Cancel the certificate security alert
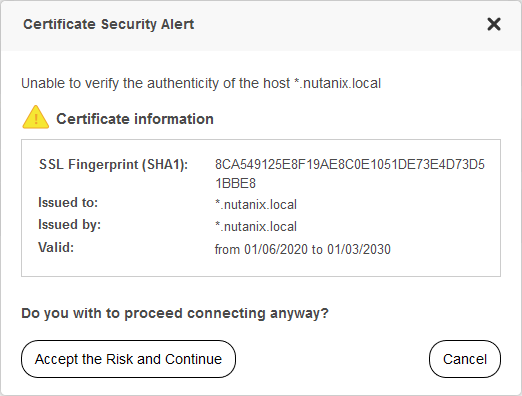The width and height of the screenshot is (522, 396). tap(465, 359)
